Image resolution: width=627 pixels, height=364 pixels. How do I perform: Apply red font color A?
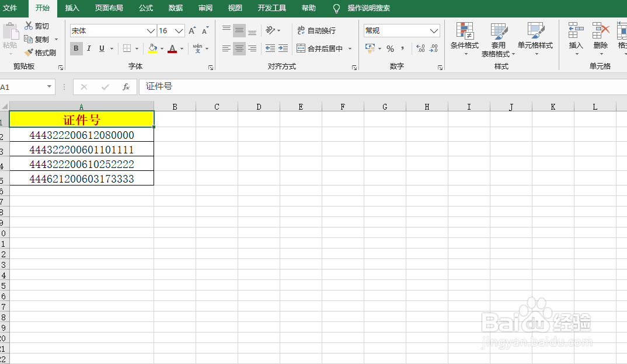172,48
